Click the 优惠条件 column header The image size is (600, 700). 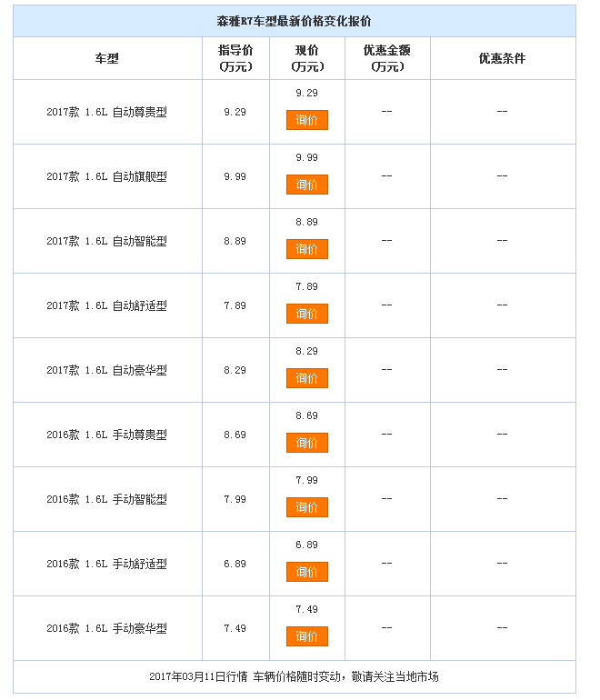(x=502, y=58)
